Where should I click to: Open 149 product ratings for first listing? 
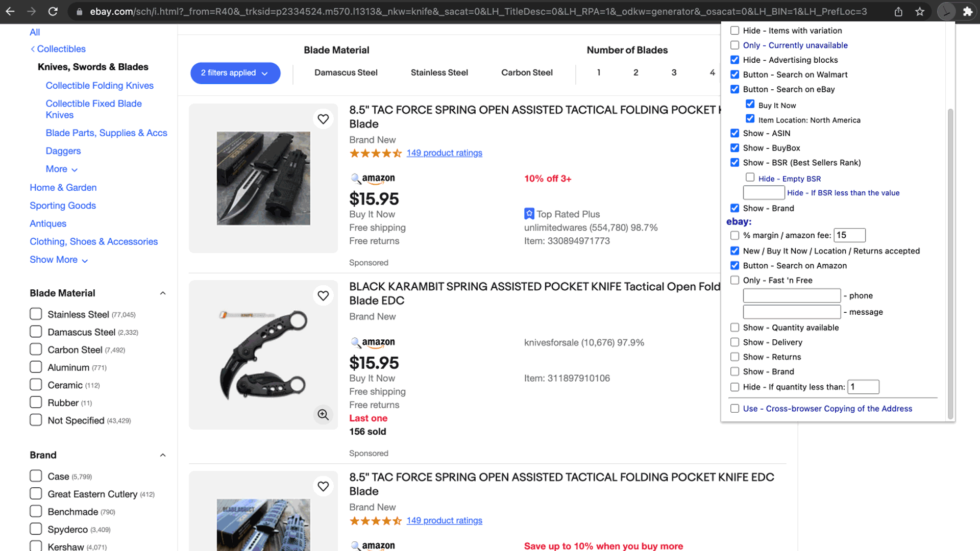[444, 153]
